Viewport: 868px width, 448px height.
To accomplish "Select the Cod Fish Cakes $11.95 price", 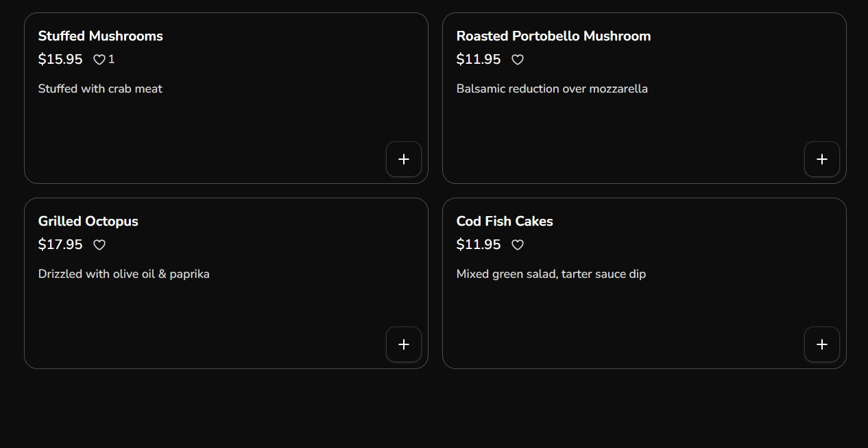I will [x=479, y=245].
